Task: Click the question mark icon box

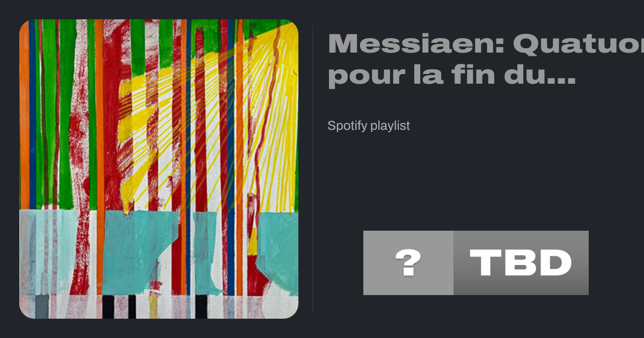Action: 408,263
